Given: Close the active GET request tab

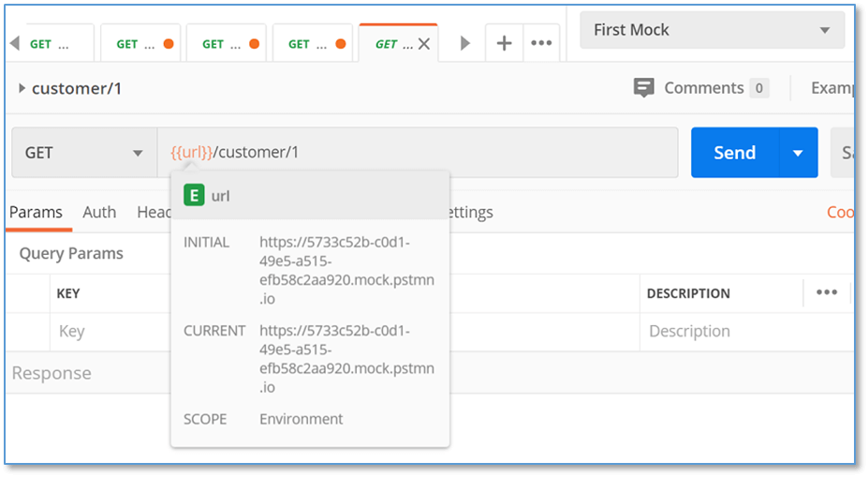Looking at the screenshot, I should (x=424, y=44).
